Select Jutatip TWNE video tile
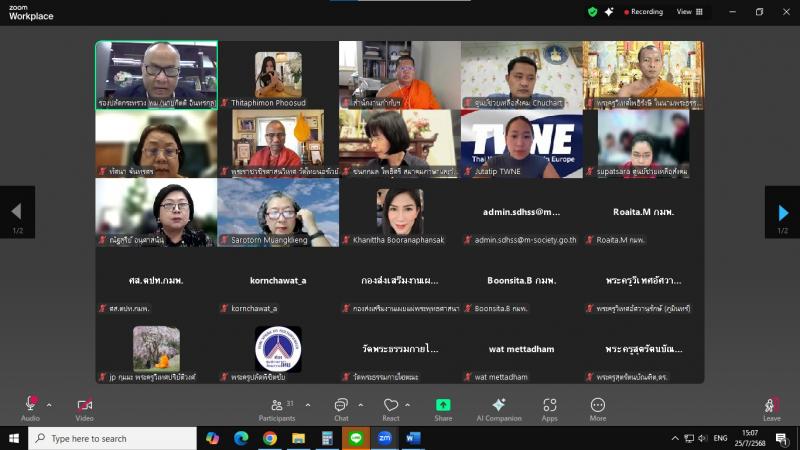Viewport: 800px width, 450px height. tap(521, 143)
